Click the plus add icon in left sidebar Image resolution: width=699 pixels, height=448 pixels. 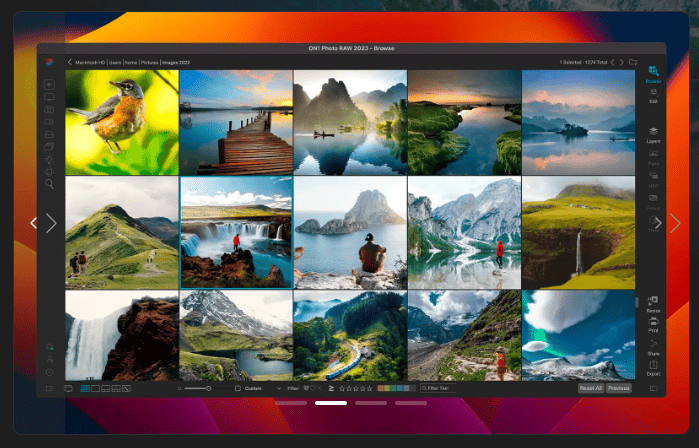(x=49, y=84)
